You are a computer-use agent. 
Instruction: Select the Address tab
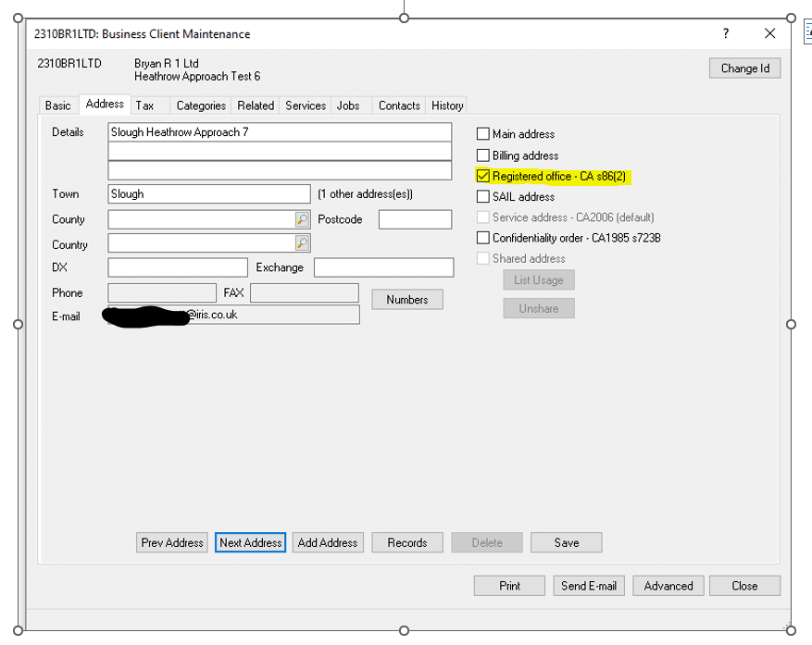[x=105, y=104]
